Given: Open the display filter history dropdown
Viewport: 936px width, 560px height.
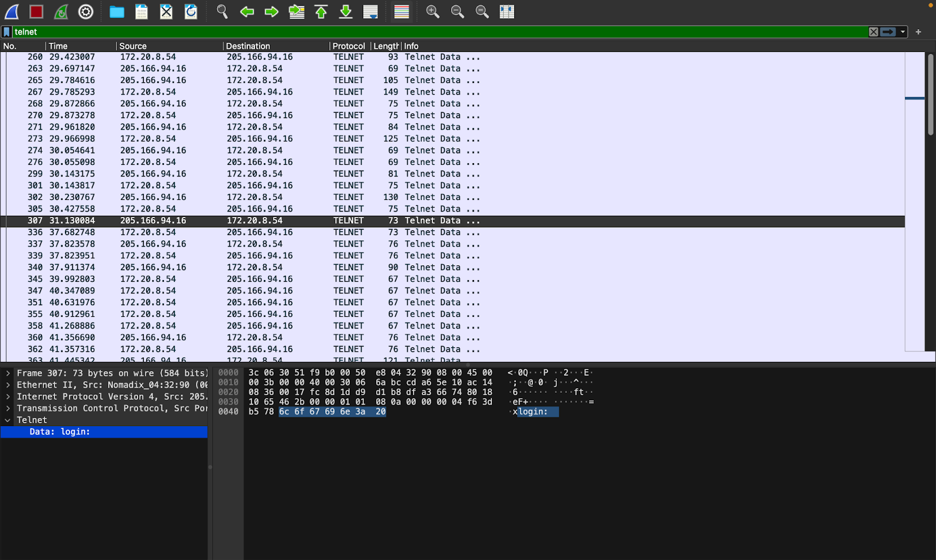Looking at the screenshot, I should pyautogui.click(x=903, y=32).
